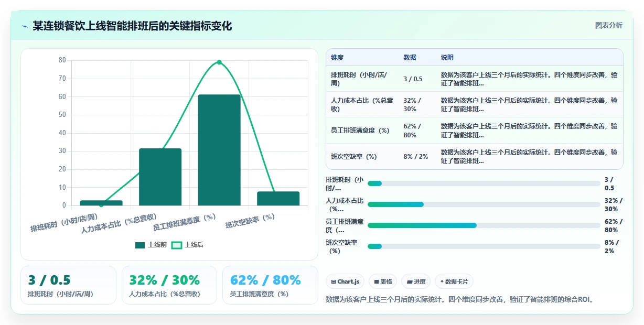
Task: Click the x-axis label 排班耗时（小时/店/周）
Action: pos(65,223)
